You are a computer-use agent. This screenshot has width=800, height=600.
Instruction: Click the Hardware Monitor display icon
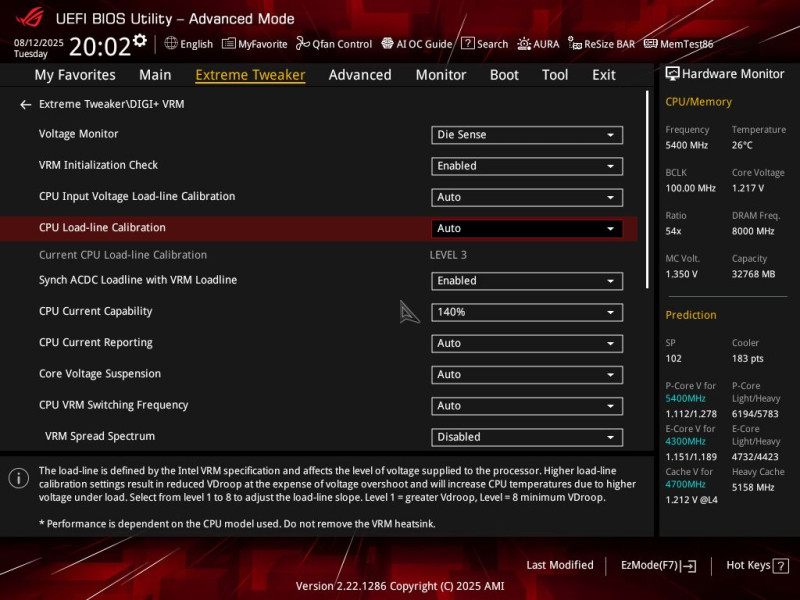(x=672, y=74)
